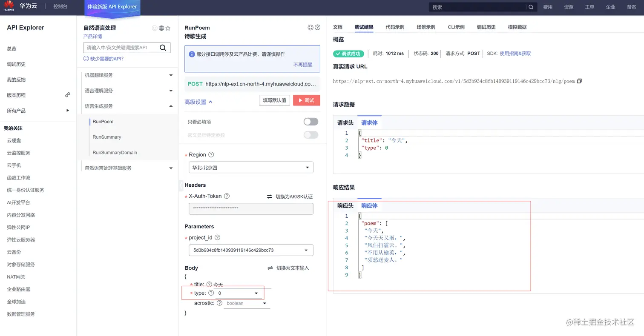This screenshot has height=336, width=644.
Task: Favorite 自然语言处理 with the star icon
Action: click(168, 28)
